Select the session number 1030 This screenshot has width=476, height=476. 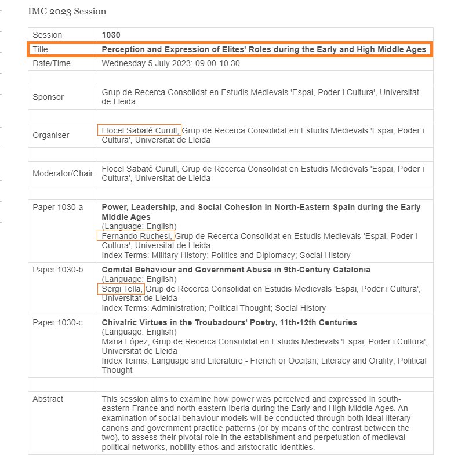tap(111, 35)
